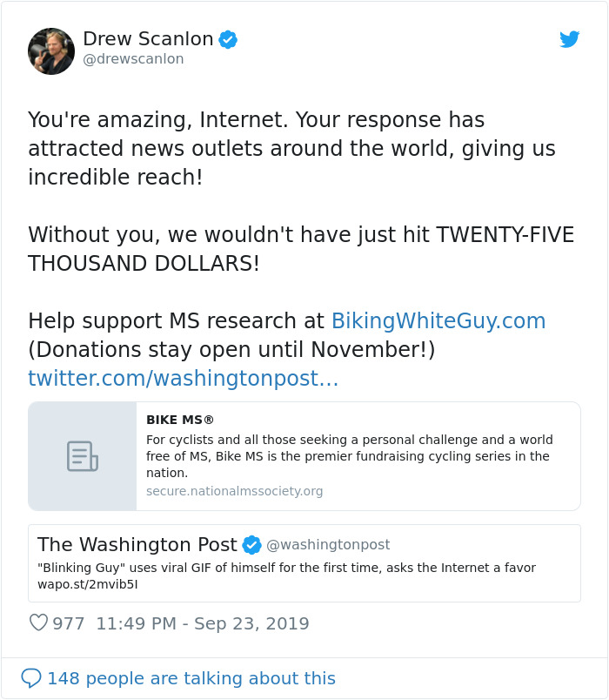
Task: Click the secure.nationalmssociety.org source label
Action: point(231,491)
